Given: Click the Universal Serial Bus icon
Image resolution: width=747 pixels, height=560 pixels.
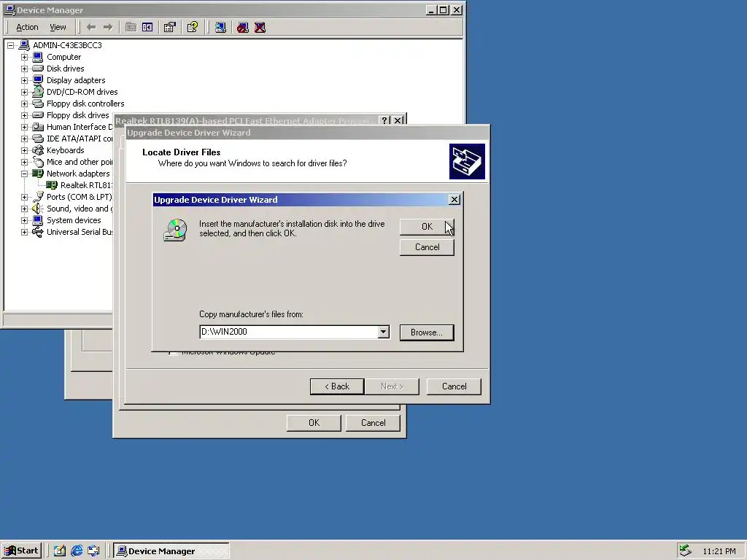Looking at the screenshot, I should (38, 232).
